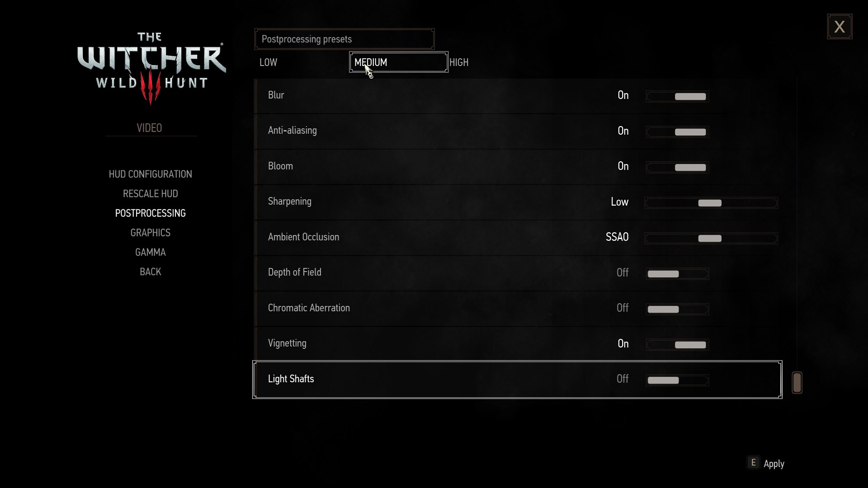Click Apply to save settings
The height and width of the screenshot is (488, 868).
pyautogui.click(x=773, y=463)
